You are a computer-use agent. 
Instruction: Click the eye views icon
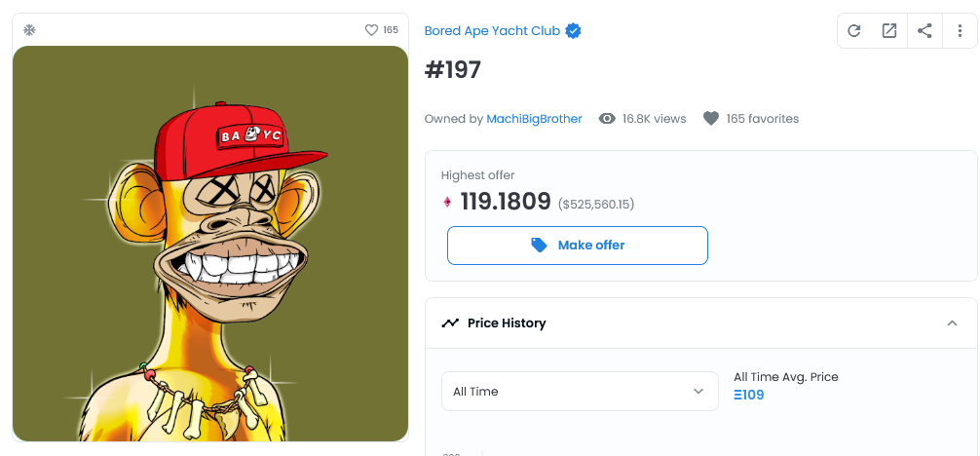(x=607, y=118)
